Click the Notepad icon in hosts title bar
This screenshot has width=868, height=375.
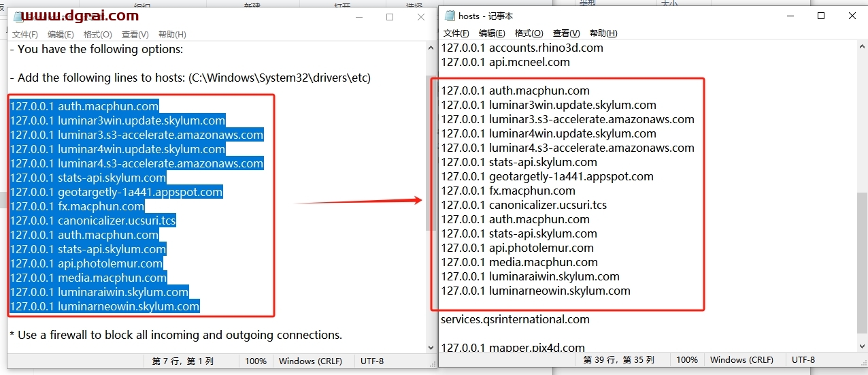[450, 16]
